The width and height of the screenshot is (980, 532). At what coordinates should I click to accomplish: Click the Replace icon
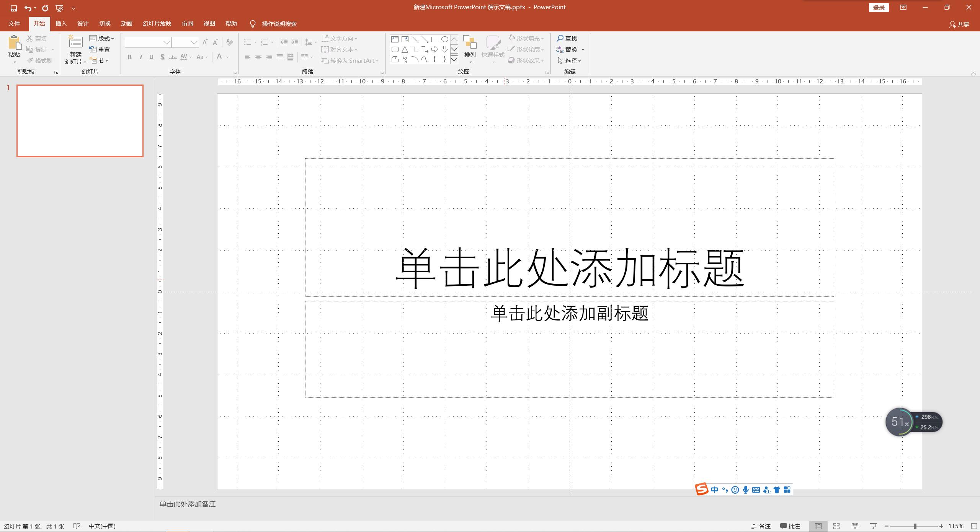pos(559,49)
